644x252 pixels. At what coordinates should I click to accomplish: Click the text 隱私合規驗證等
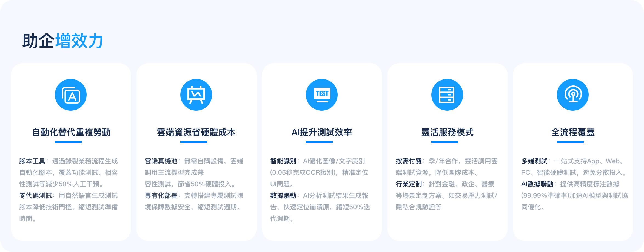(x=419, y=207)
